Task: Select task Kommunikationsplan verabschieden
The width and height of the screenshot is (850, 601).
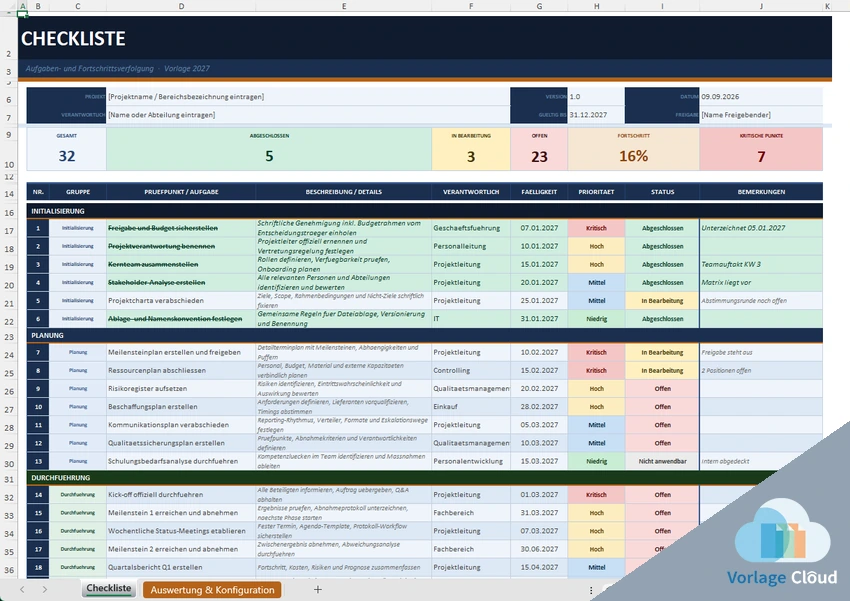Action: click(181, 425)
